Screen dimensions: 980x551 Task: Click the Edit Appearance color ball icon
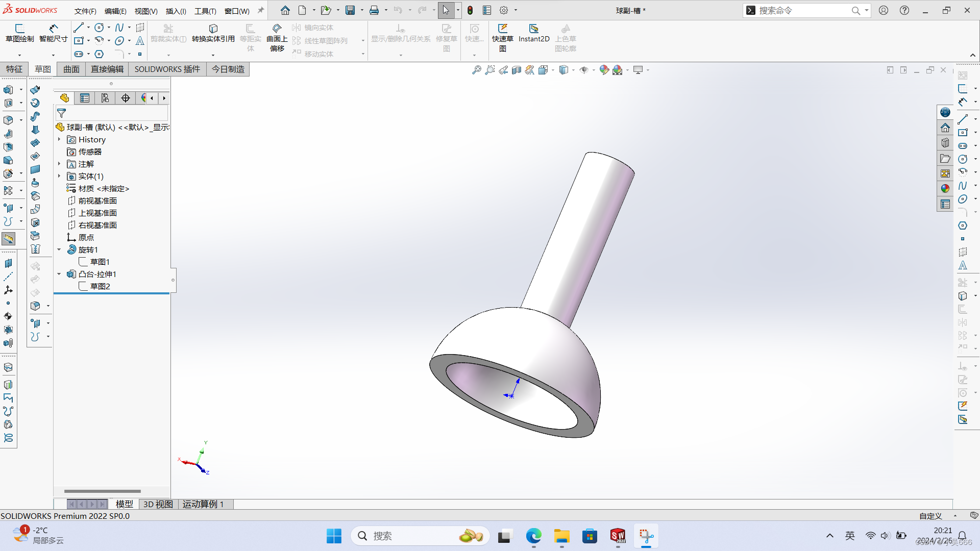click(604, 70)
